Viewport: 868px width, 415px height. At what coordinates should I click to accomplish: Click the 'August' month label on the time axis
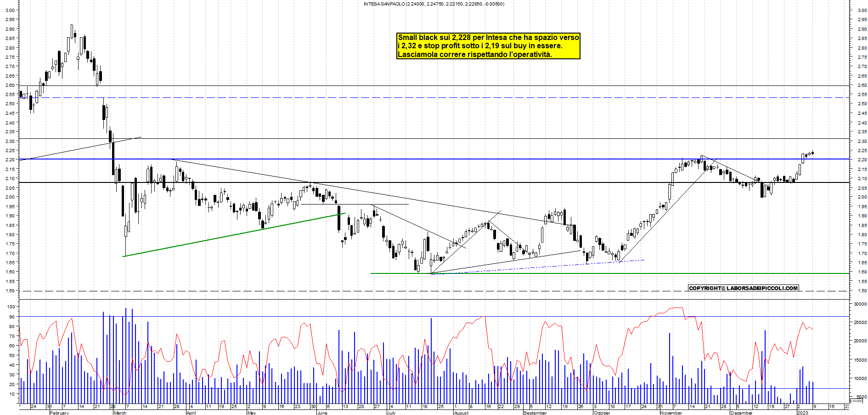(x=461, y=413)
